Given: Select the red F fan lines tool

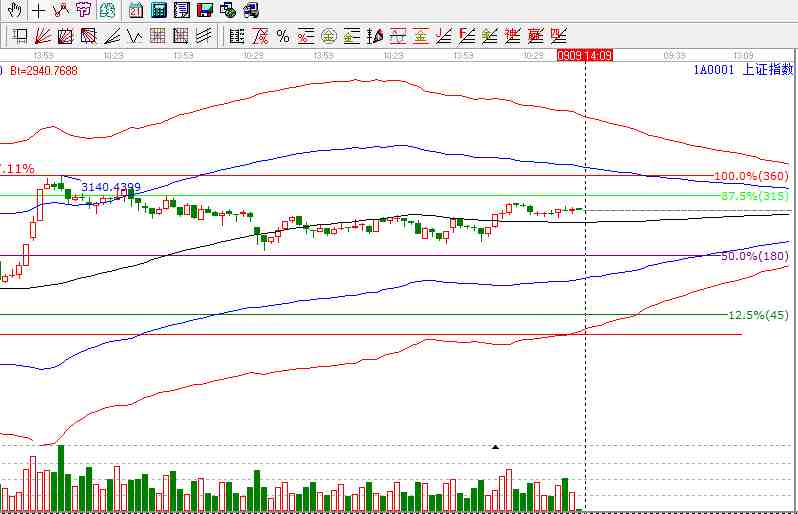Looking at the screenshot, I should tap(467, 36).
